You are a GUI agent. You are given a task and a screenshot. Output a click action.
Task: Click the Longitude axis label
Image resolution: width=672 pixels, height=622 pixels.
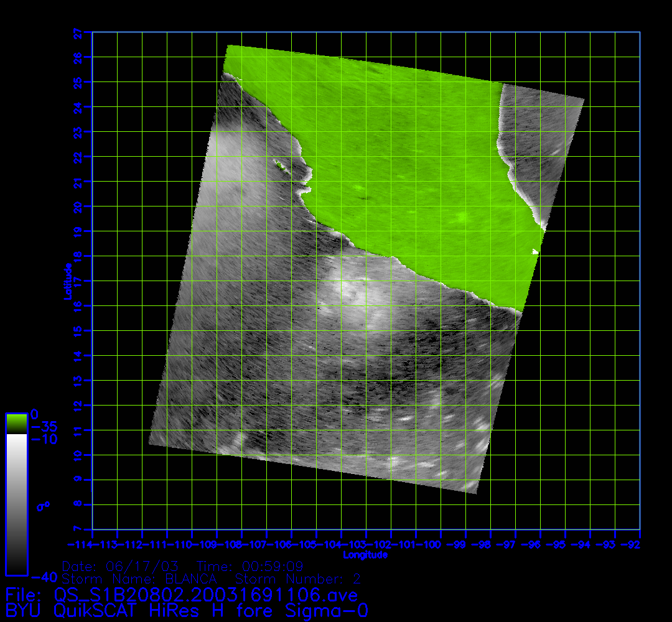click(366, 555)
